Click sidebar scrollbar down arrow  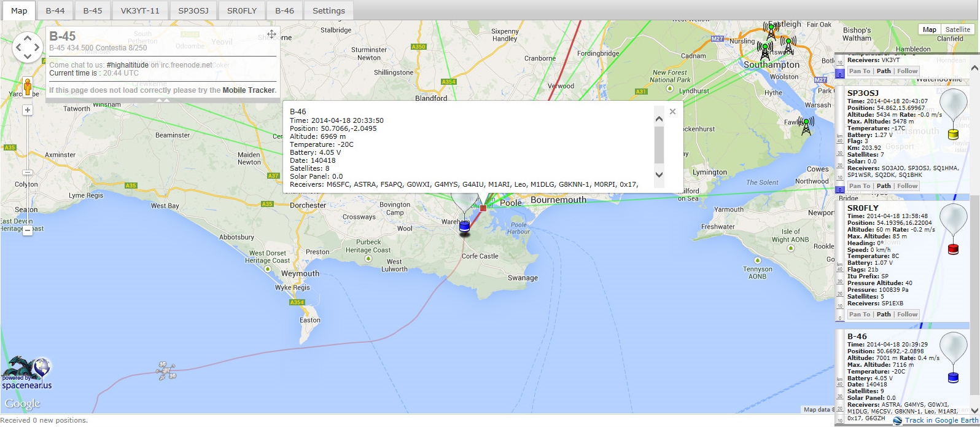coord(974,410)
